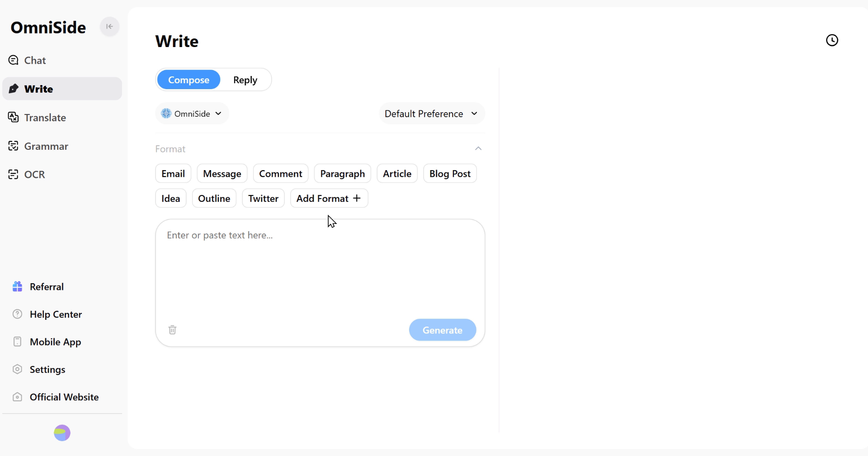Select the Blog Post format
This screenshot has height=456, width=868.
[x=449, y=174]
